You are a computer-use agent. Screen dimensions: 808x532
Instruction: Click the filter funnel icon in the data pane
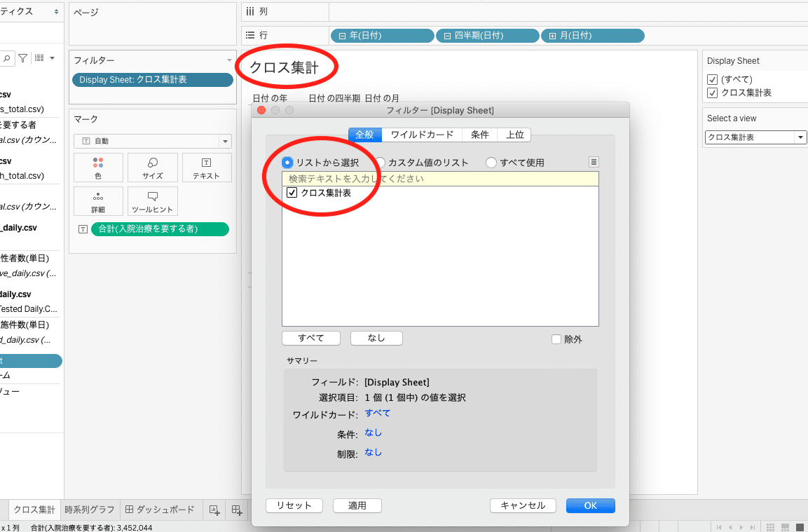[24, 57]
